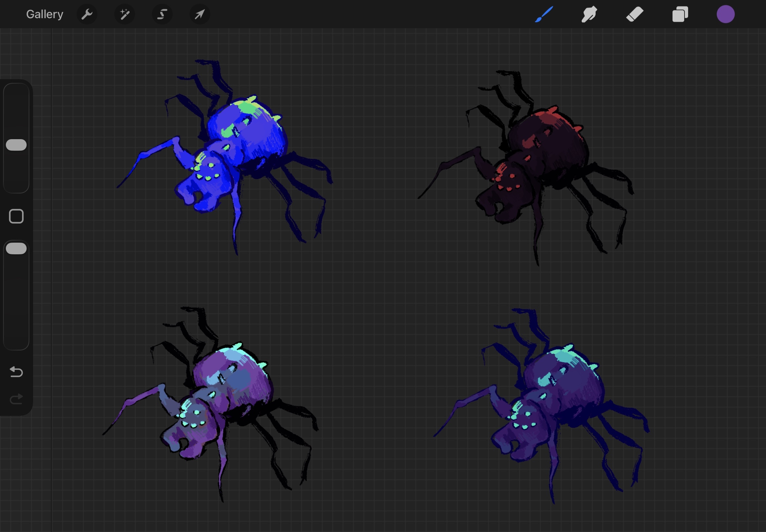
Task: Click the brush size slider handle
Action: click(x=16, y=145)
